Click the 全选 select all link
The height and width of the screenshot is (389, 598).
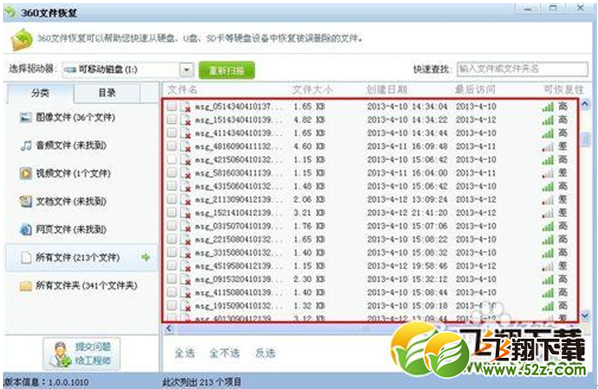(185, 353)
